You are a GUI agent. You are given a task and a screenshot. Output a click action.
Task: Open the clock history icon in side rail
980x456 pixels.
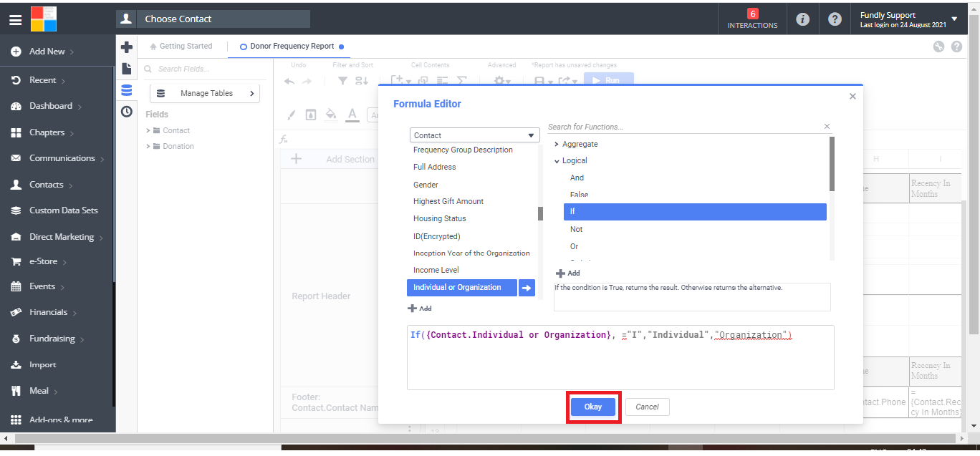coord(127,112)
